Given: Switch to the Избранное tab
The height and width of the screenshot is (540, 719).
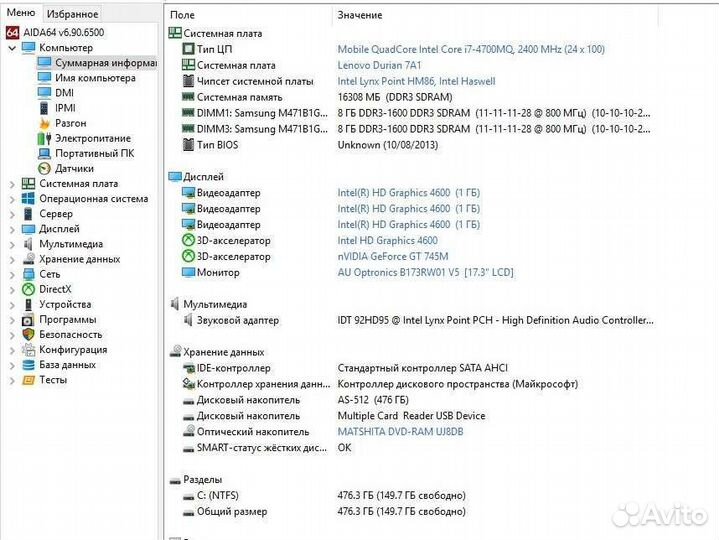Looking at the screenshot, I should click(x=72, y=14).
